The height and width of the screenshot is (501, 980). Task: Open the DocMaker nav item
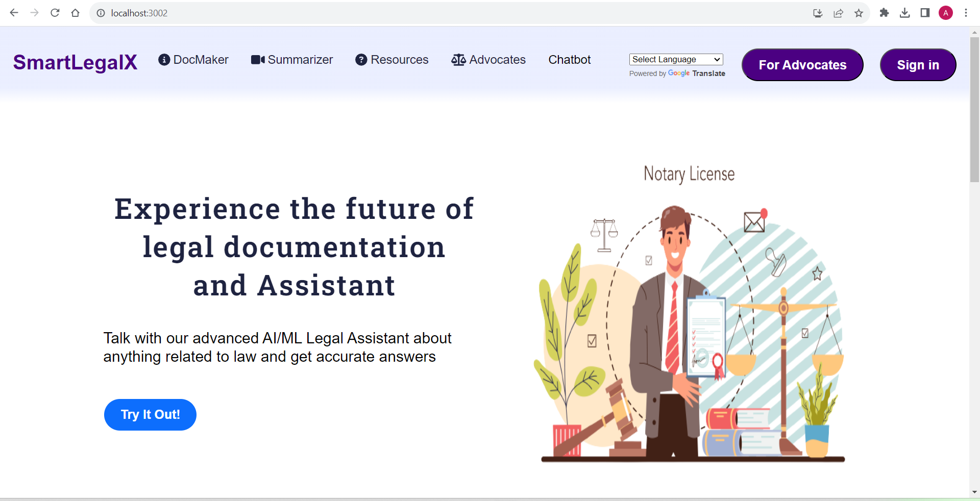193,60
